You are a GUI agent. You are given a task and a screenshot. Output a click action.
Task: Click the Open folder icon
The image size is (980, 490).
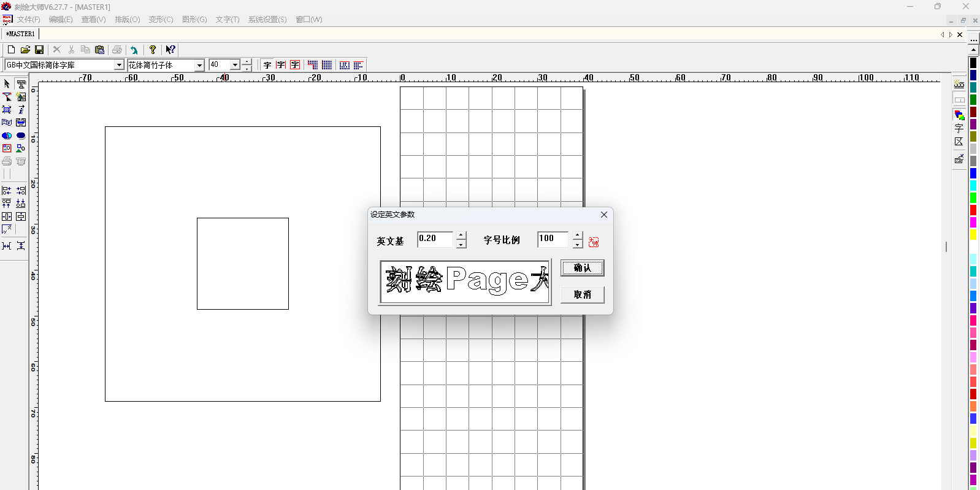[25, 50]
